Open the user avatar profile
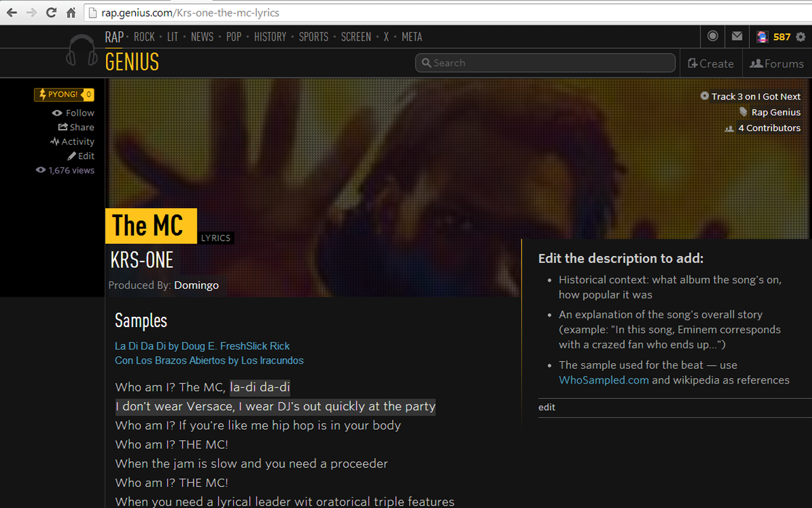The image size is (812, 508). 762,37
